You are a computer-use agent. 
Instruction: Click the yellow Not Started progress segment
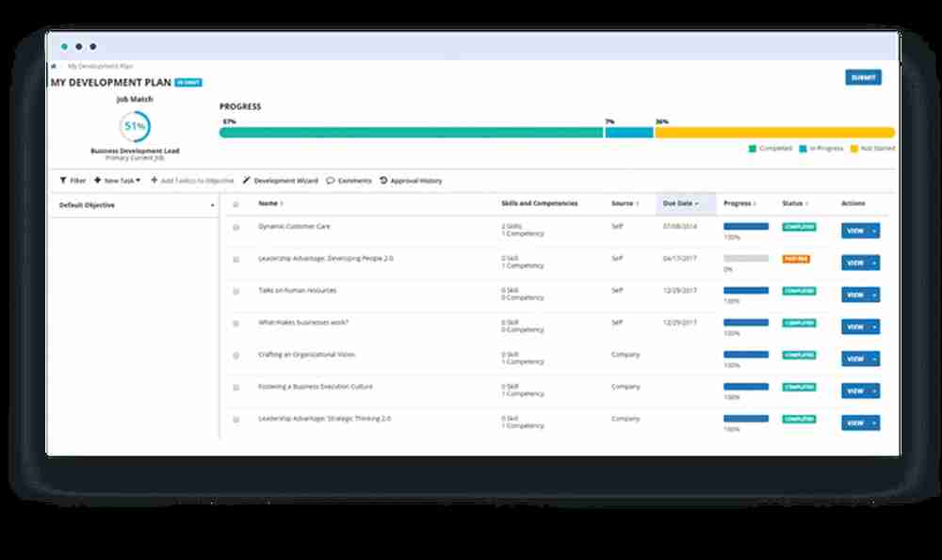[x=775, y=133]
